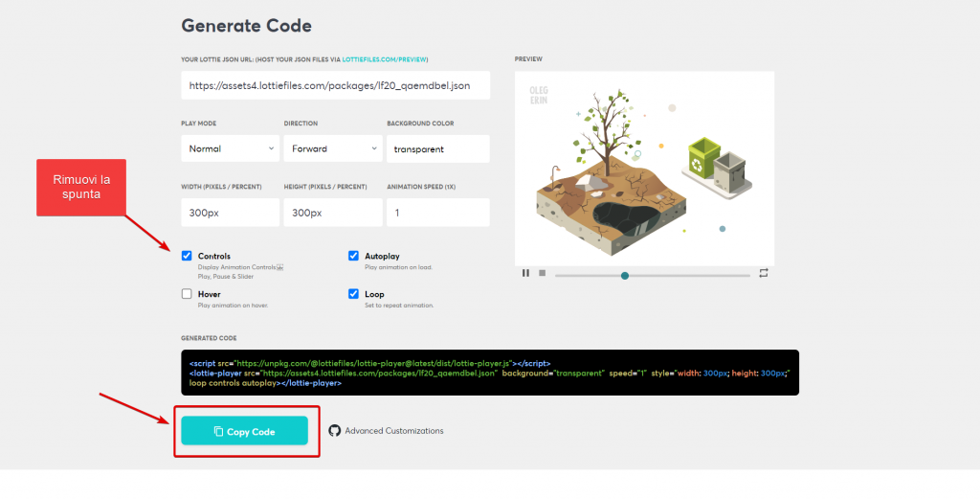Viewport: 980px width, 499px height.
Task: Focus the Lottie JSON URL field
Action: tap(335, 85)
